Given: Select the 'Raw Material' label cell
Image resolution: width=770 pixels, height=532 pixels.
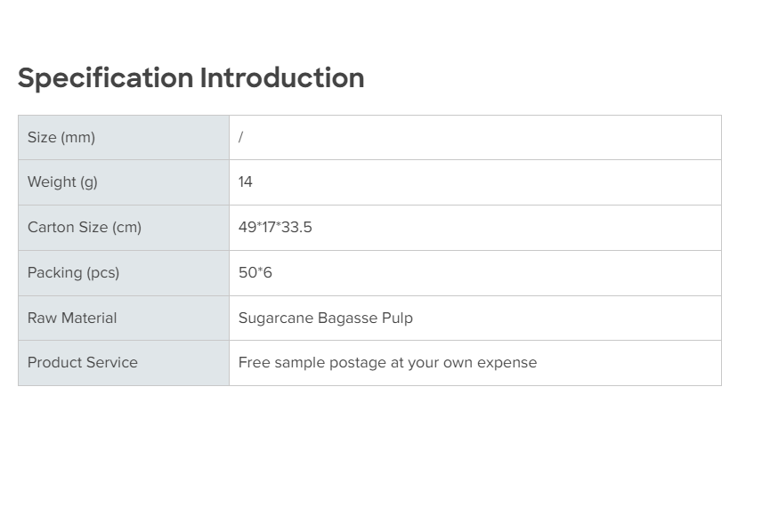Looking at the screenshot, I should click(x=123, y=318).
